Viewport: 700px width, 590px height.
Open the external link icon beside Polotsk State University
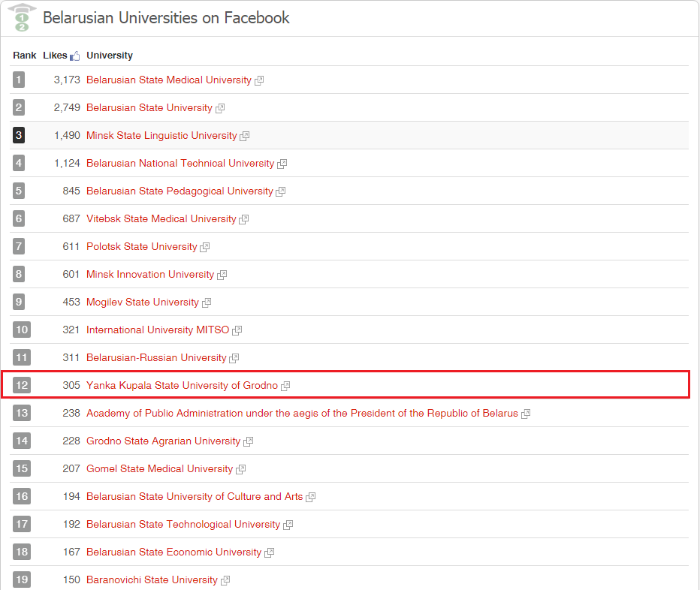(x=205, y=247)
